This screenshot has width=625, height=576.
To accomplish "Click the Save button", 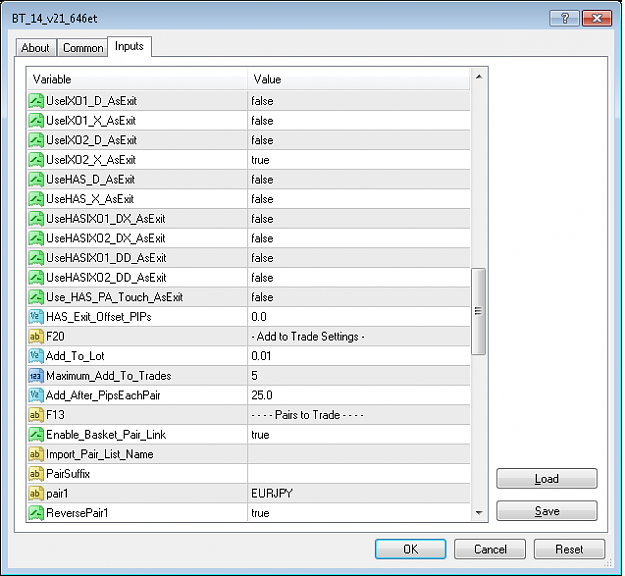I will [547, 511].
